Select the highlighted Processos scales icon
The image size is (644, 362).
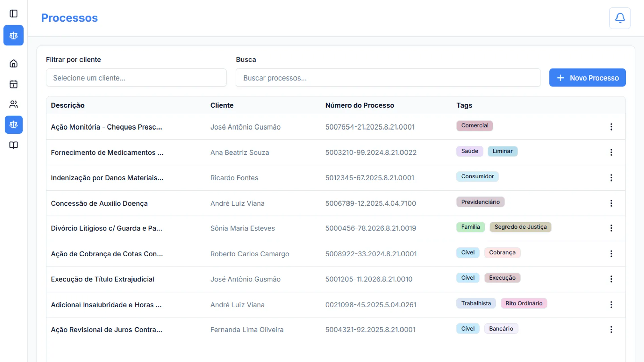13,124
